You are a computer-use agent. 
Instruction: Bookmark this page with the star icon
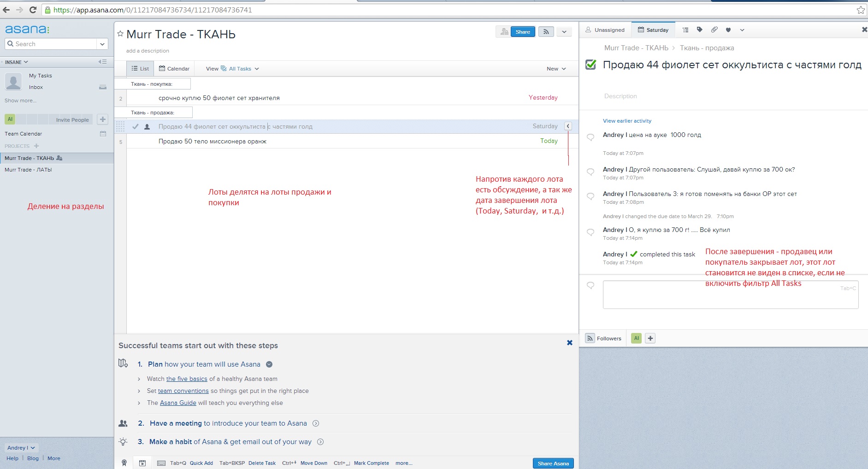point(860,10)
